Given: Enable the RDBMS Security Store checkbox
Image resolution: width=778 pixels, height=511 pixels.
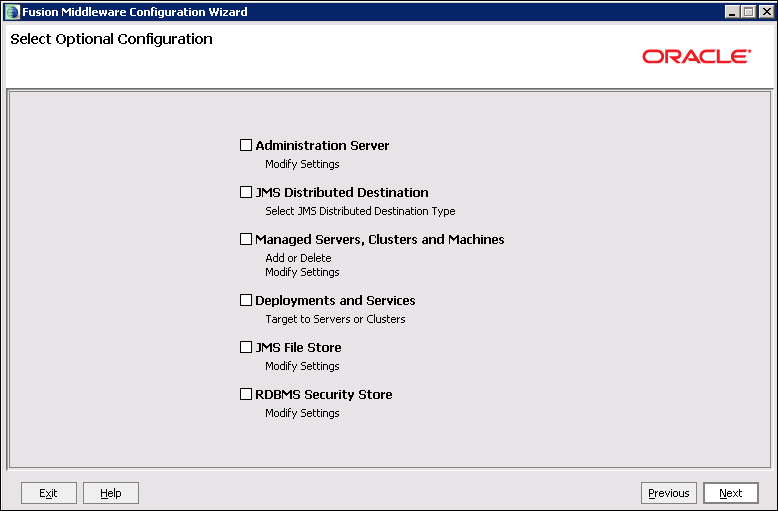Looking at the screenshot, I should coord(246,394).
